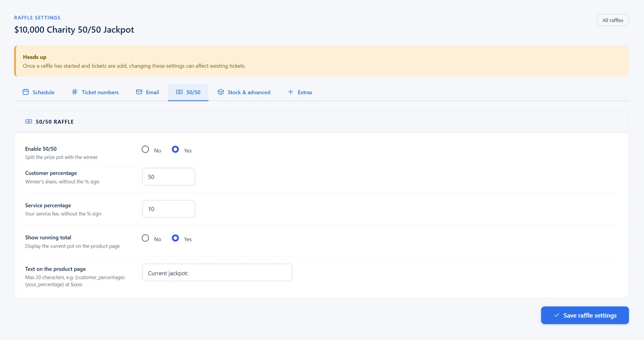Select Yes for Enable 50/50
The height and width of the screenshot is (340, 644).
(175, 149)
